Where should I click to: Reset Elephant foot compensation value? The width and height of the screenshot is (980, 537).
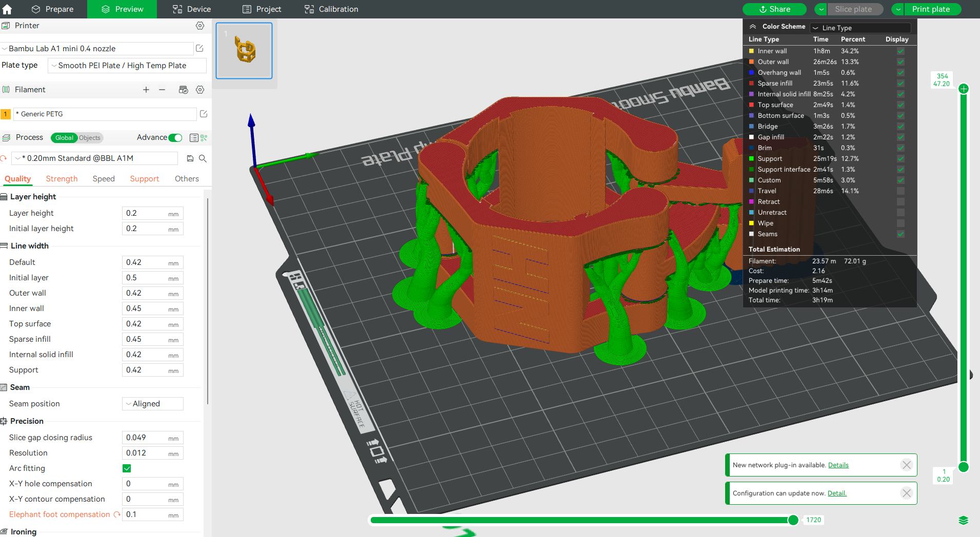(x=117, y=514)
